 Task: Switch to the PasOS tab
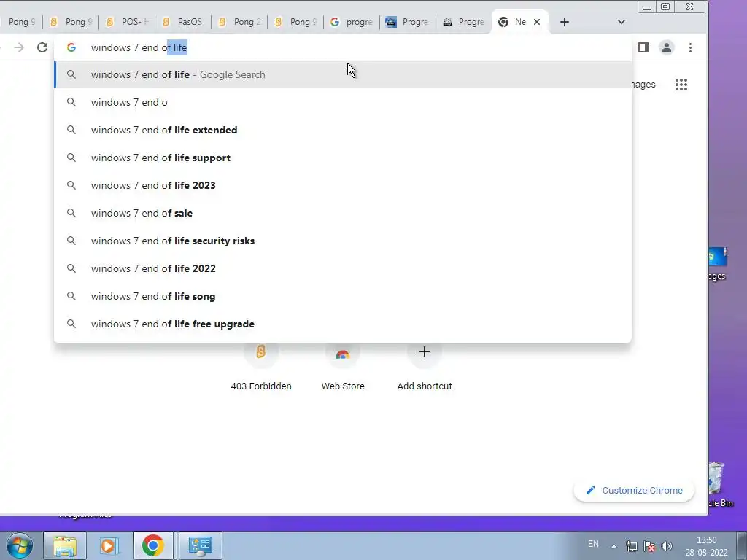click(x=183, y=22)
